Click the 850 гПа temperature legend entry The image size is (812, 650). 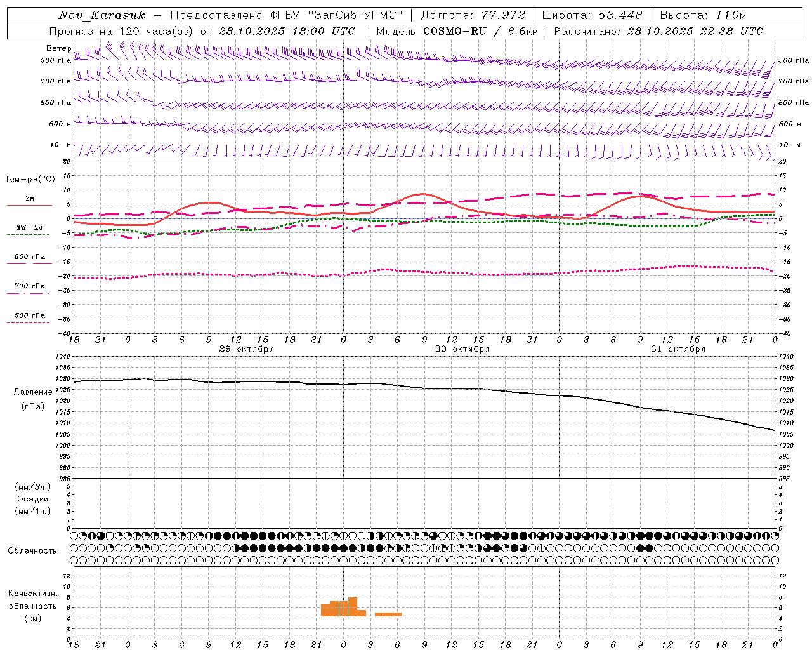coord(30,257)
